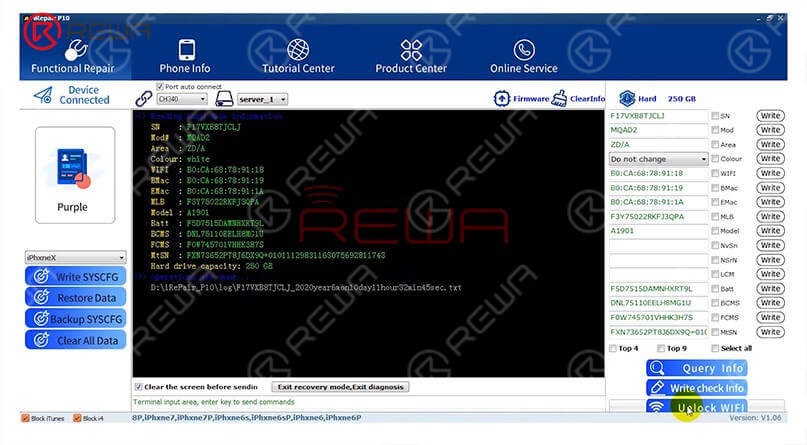Click the F3Y75022RKFJ3QPA MLB field
The height and width of the screenshot is (445, 807).
(658, 217)
